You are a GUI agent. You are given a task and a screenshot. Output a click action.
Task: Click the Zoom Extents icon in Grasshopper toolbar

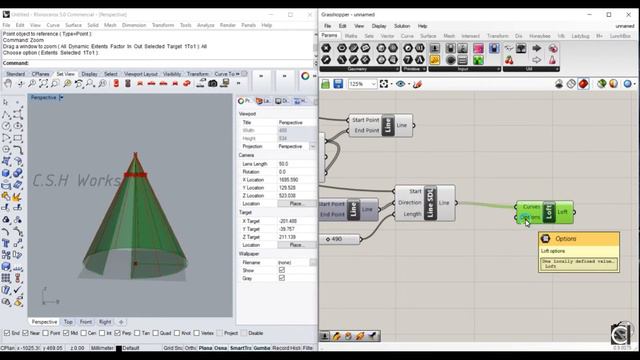tap(384, 84)
